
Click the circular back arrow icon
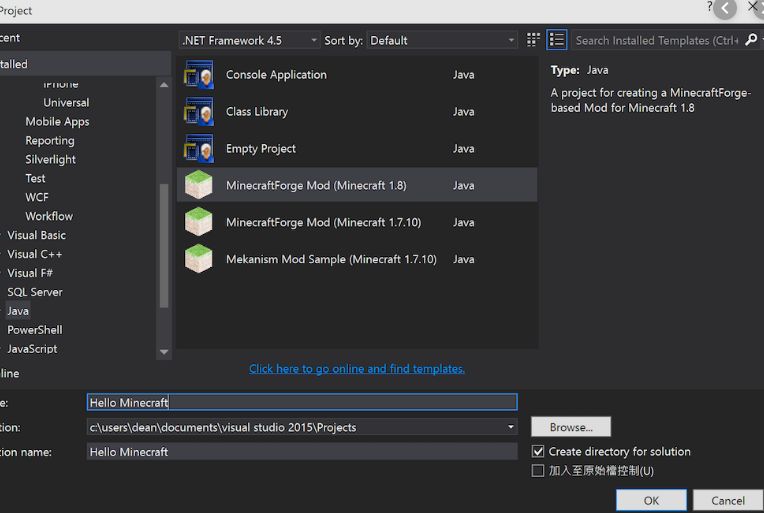[x=725, y=8]
